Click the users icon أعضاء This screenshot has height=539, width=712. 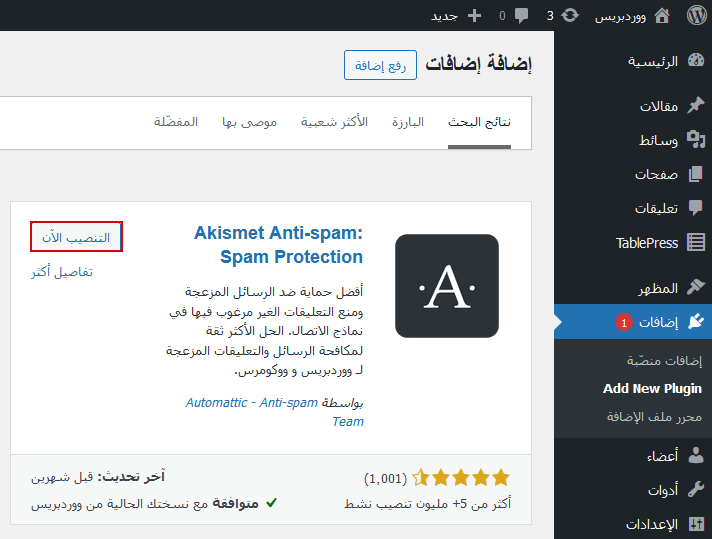pyautogui.click(x=696, y=455)
